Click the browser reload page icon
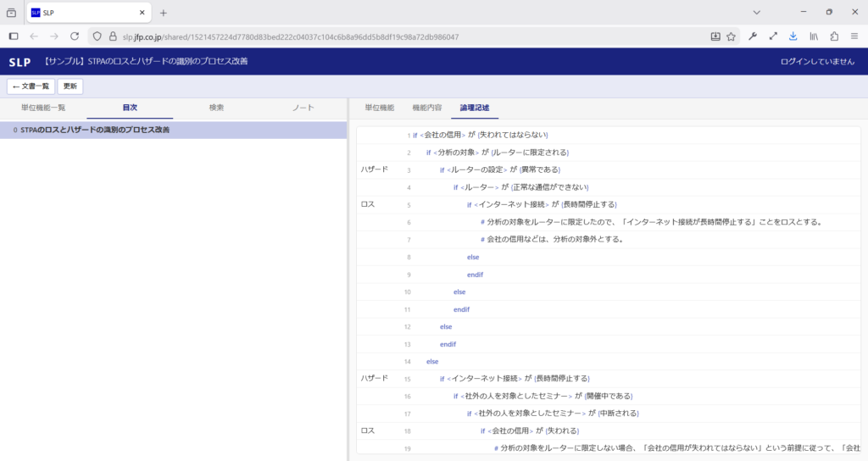Image resolution: width=868 pixels, height=461 pixels. pyautogui.click(x=75, y=36)
